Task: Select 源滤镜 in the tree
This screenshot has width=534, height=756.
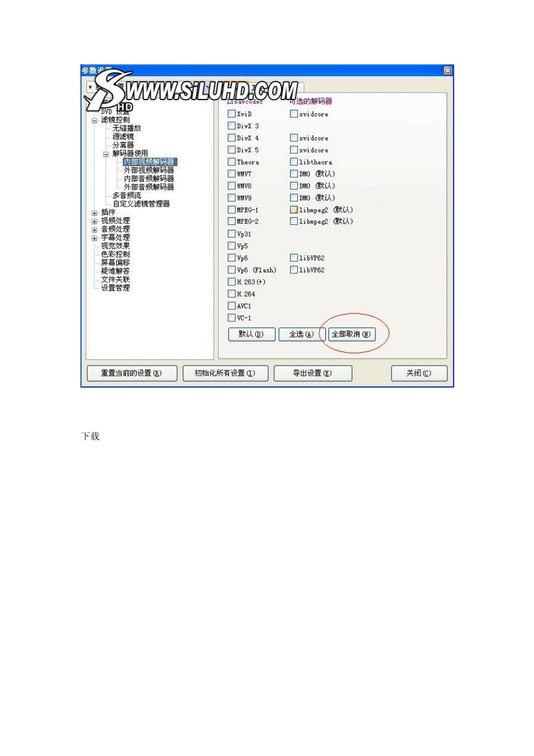Action: pos(123,137)
